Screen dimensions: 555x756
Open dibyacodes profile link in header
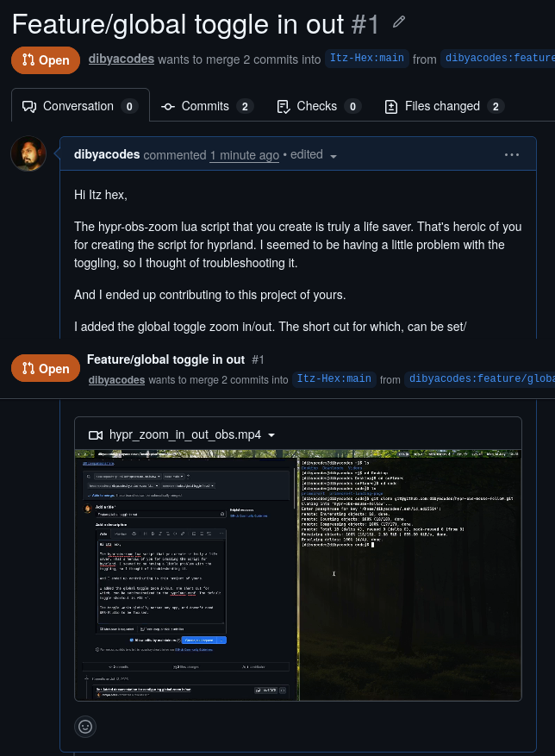point(122,59)
